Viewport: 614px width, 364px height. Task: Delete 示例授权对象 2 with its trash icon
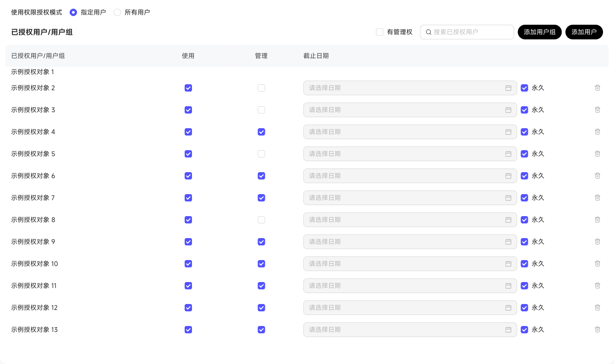[598, 88]
